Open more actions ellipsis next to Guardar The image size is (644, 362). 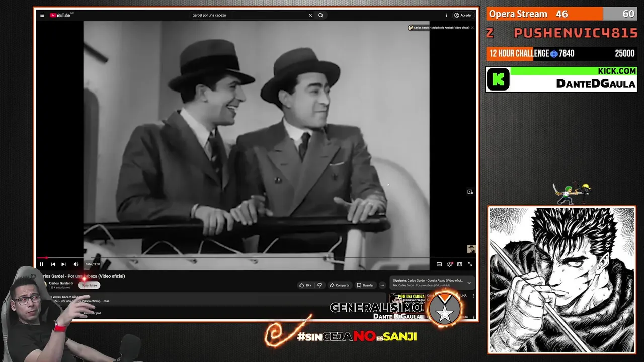382,285
